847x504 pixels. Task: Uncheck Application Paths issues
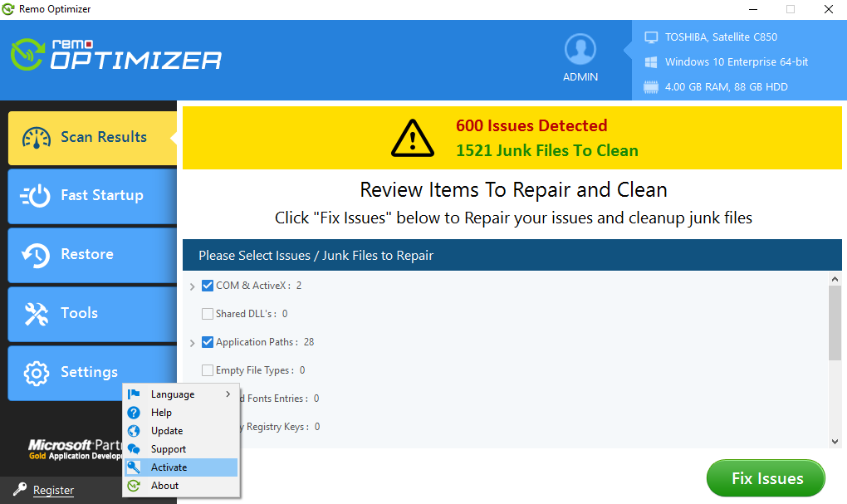click(206, 341)
